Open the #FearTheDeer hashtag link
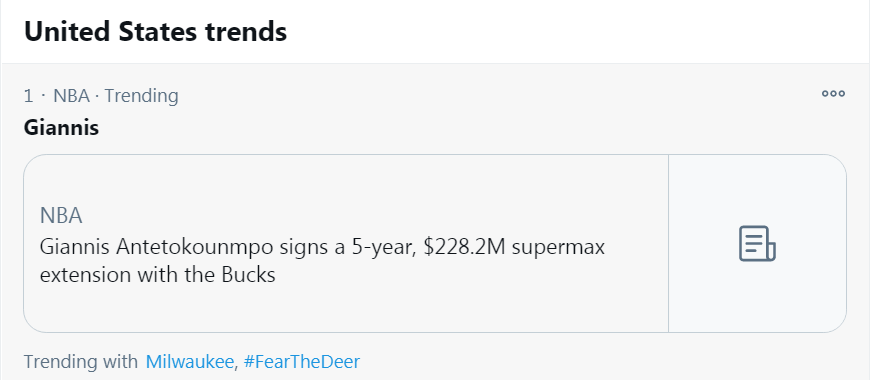 tap(302, 362)
